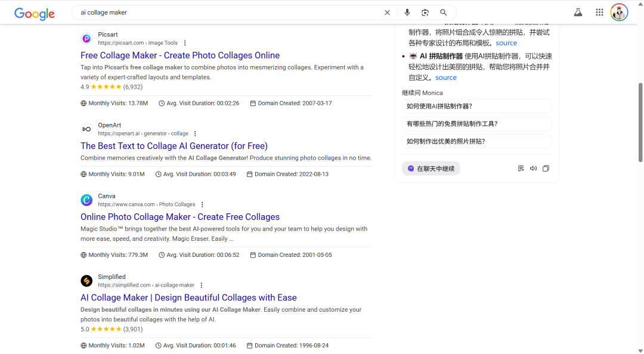Click openart.ai URL breadcrumb
This screenshot has width=644, height=354.
(x=143, y=134)
